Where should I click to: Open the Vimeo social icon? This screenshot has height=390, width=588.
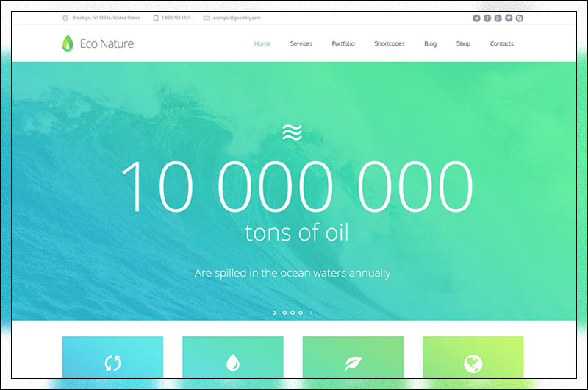point(509,18)
